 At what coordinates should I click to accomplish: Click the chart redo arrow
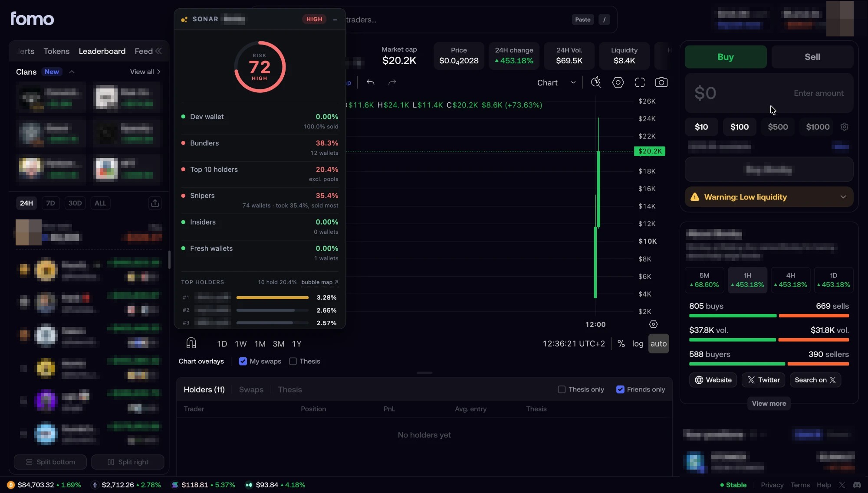[392, 82]
